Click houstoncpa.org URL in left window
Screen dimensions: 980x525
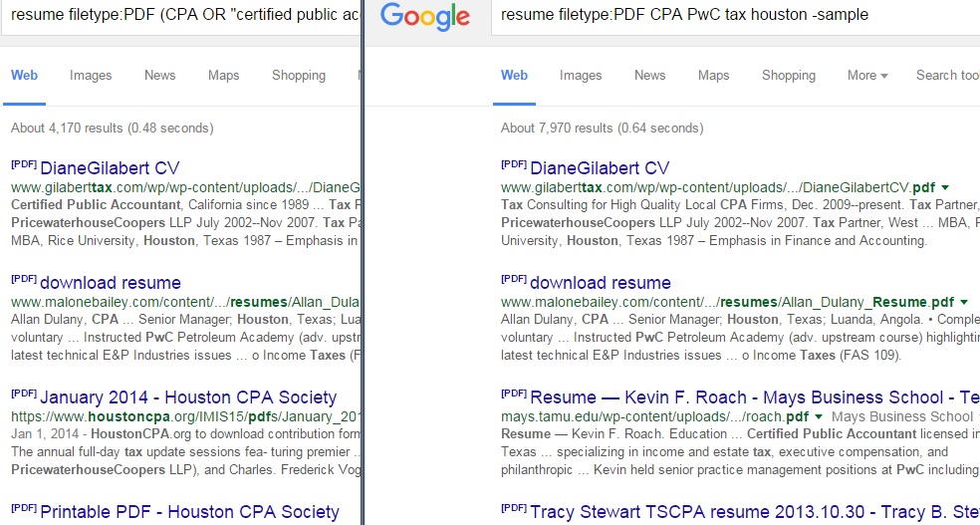[185, 416]
